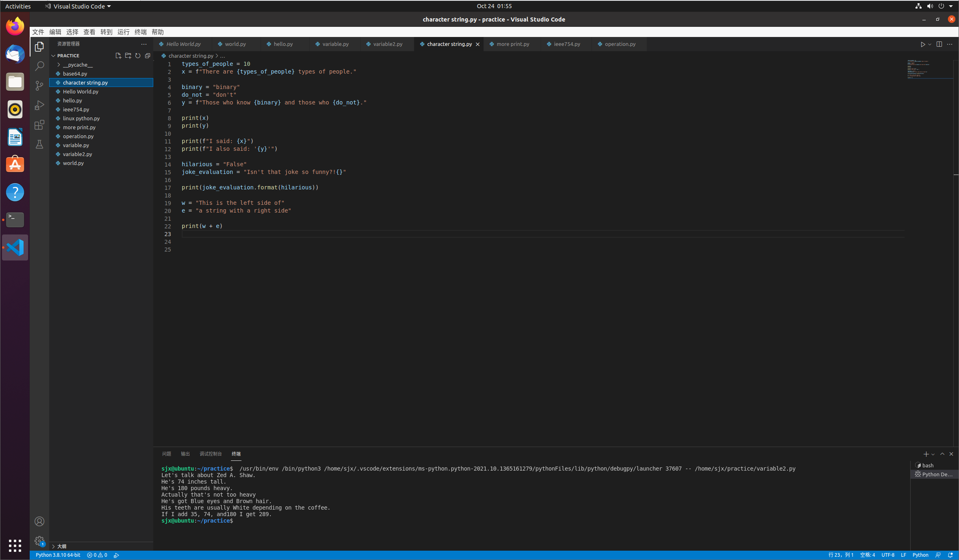This screenshot has height=560, width=959.
Task: Open the Extensions view
Action: pos(39,125)
